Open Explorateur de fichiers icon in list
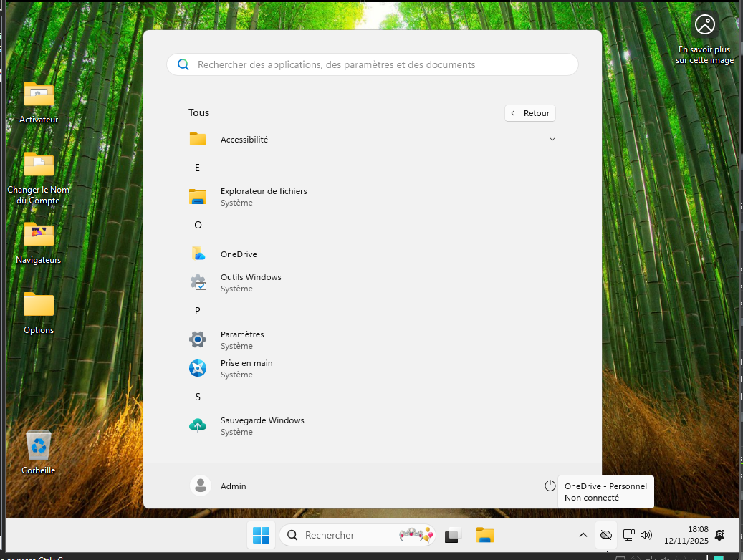Image resolution: width=743 pixels, height=560 pixels. (x=198, y=197)
